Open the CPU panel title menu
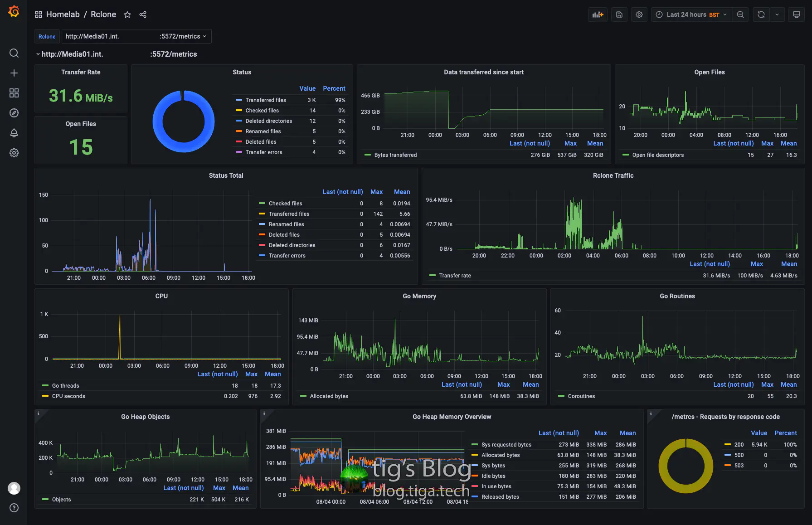Screen dimensions: 812x525 (161, 296)
